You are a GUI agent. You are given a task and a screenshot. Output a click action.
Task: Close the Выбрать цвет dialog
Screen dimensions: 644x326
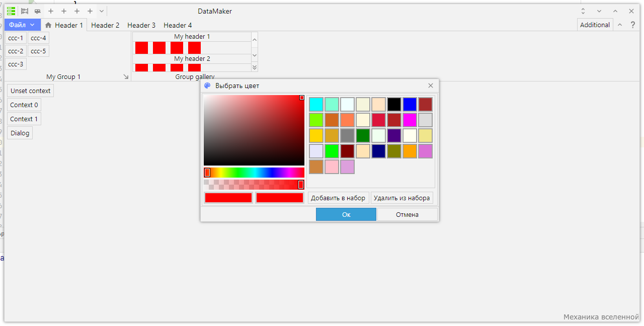click(431, 86)
